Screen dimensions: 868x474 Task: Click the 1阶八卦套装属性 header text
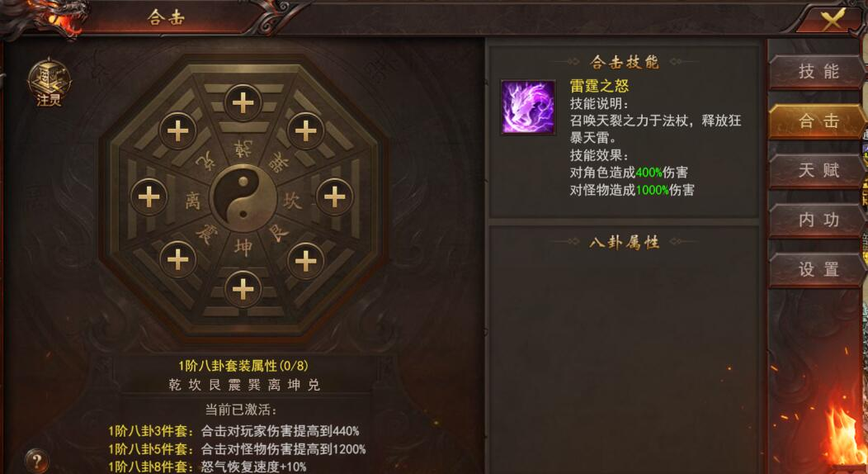pos(243,366)
